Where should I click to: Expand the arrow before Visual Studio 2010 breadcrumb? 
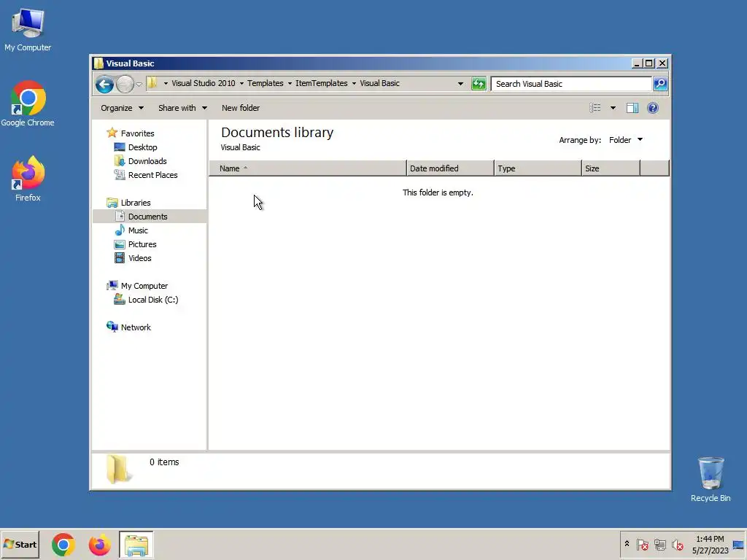coord(166,83)
